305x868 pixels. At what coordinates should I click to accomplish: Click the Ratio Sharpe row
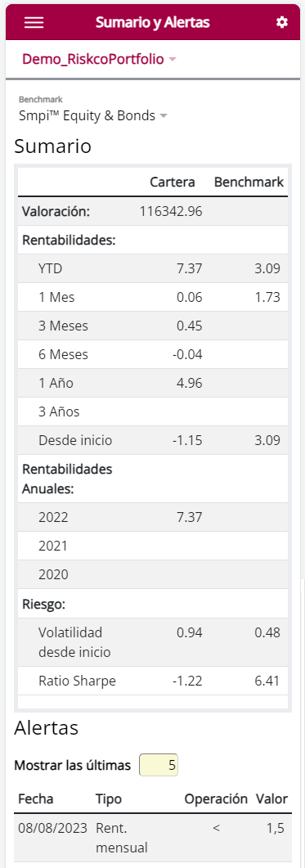[153, 681]
